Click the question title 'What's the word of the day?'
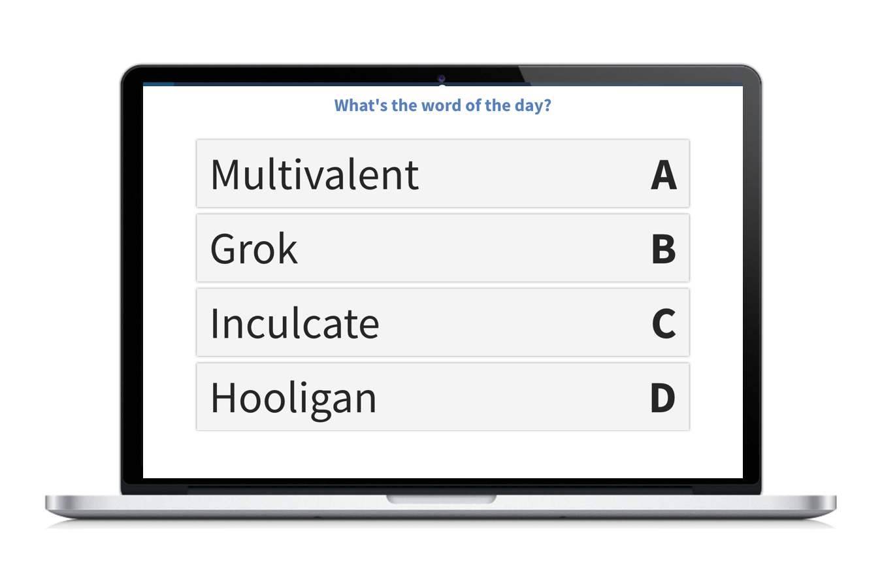This screenshot has height=588, width=882. coord(442,105)
